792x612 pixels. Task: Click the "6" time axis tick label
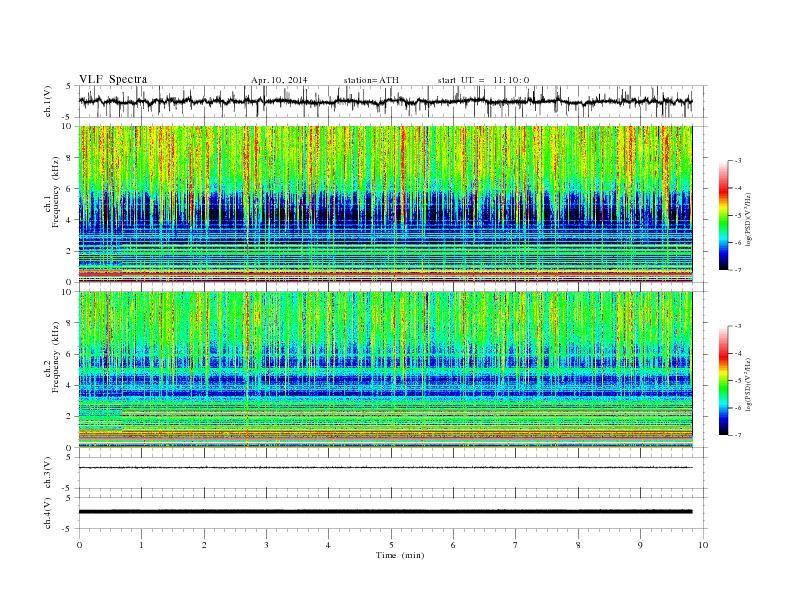tap(453, 545)
